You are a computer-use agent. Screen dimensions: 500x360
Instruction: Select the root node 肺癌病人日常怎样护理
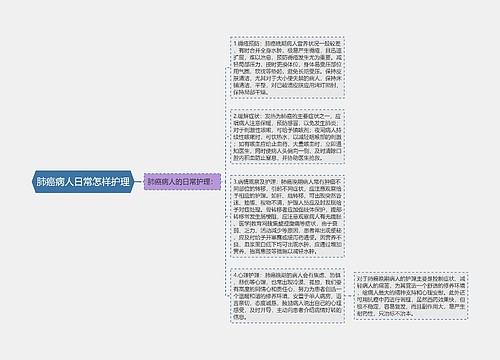pos(83,182)
